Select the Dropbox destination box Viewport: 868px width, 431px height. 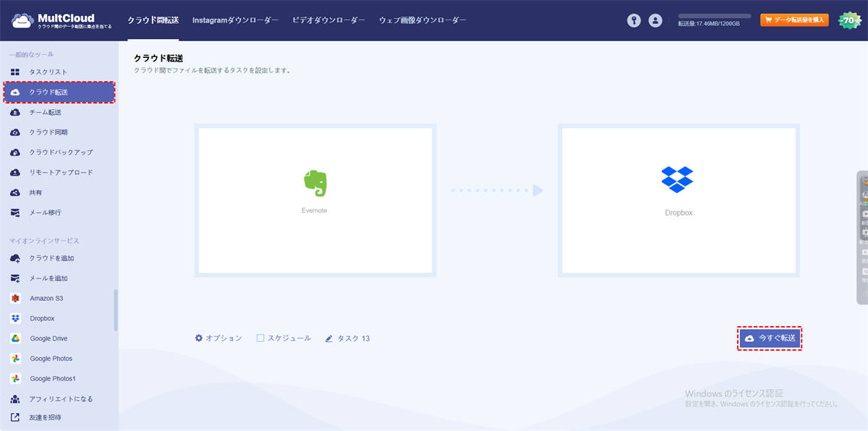click(x=678, y=200)
